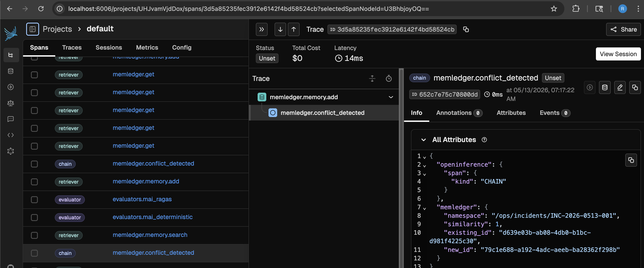Open span in playground icon

click(x=590, y=87)
